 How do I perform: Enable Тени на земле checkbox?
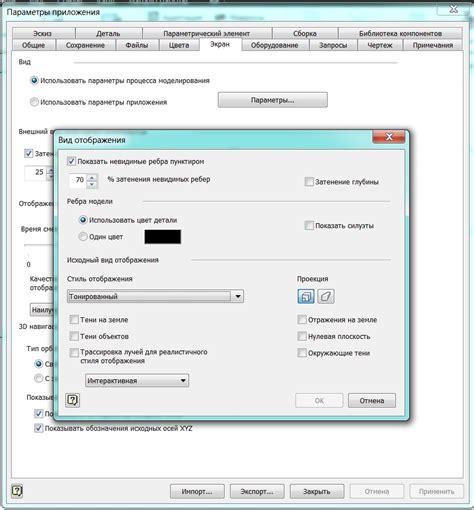tap(74, 320)
